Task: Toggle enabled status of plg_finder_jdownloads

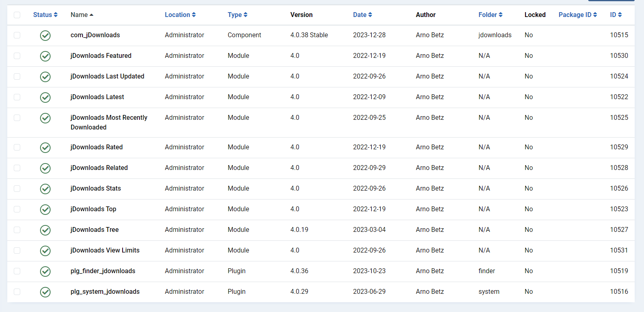Action: pyautogui.click(x=45, y=272)
